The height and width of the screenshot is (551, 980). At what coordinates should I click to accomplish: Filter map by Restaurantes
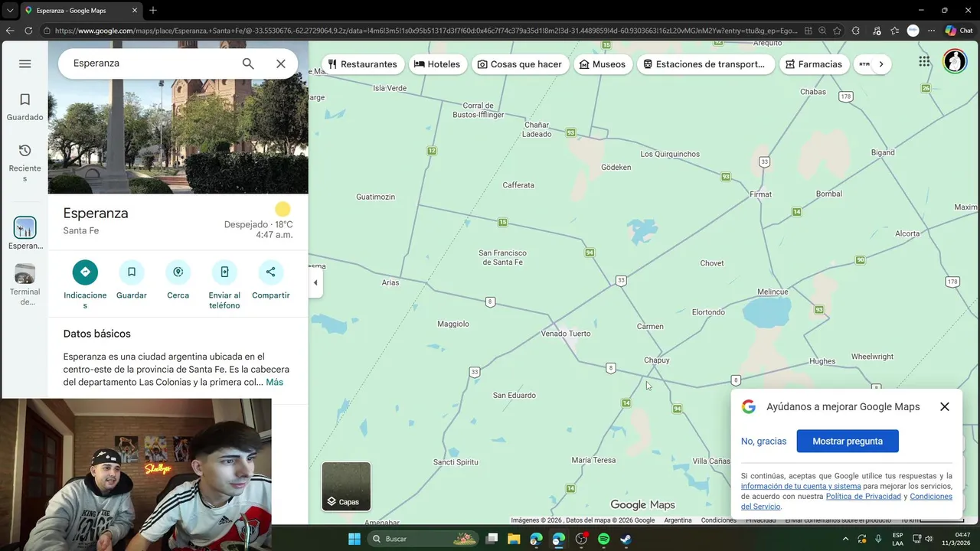pos(362,64)
